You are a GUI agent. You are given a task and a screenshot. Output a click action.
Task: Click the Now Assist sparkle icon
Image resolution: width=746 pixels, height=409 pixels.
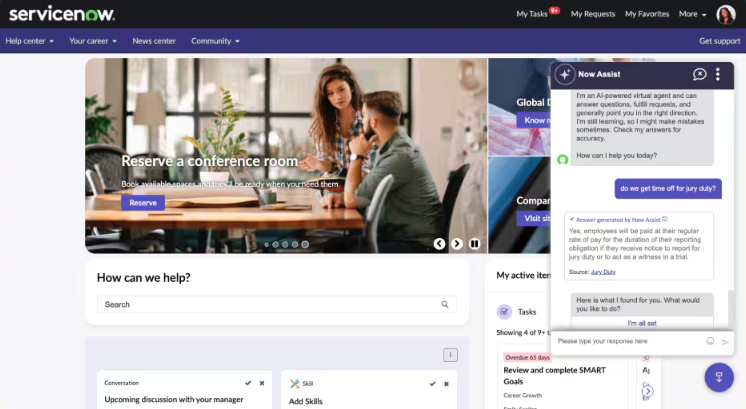pos(565,74)
